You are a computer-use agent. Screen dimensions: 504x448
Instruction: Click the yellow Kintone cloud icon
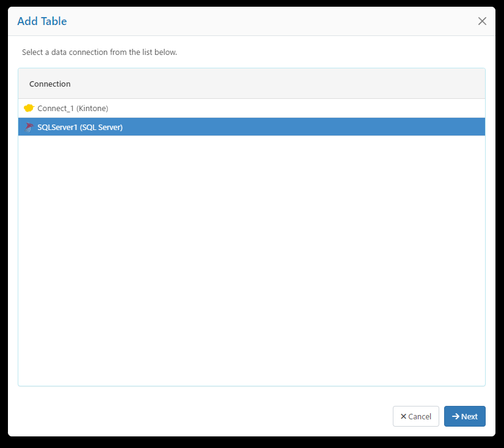pos(28,108)
